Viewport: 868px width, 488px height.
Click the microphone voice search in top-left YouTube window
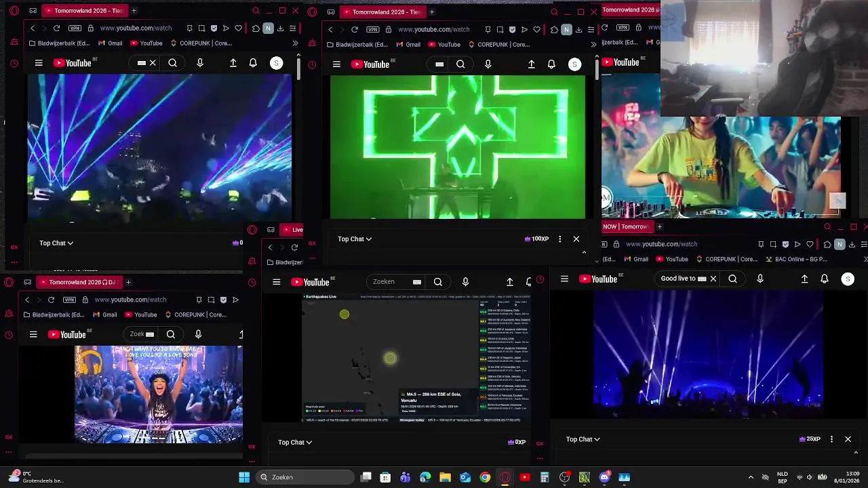(199, 63)
